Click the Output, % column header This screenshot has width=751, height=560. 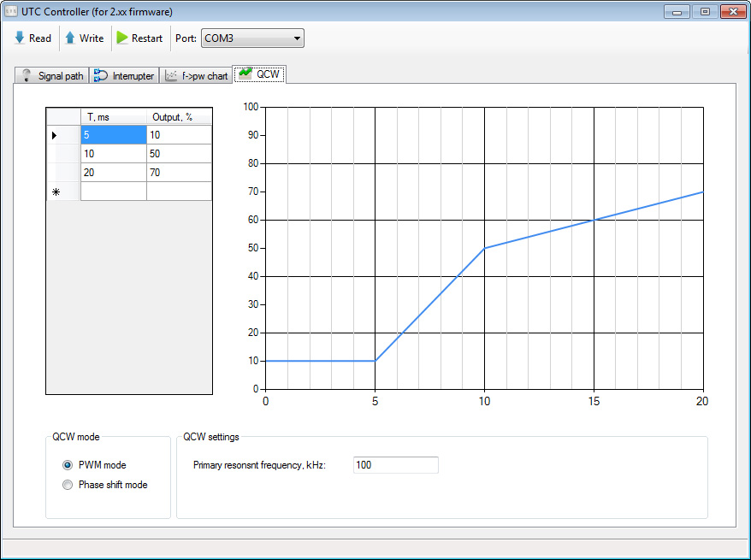coord(179,116)
